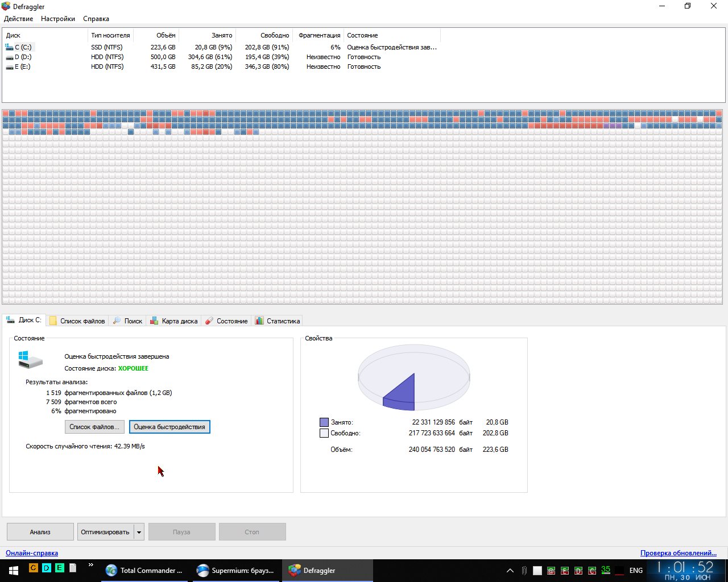Sort by the Состояние column header
Image resolution: width=728 pixels, height=582 pixels.
[x=392, y=35]
